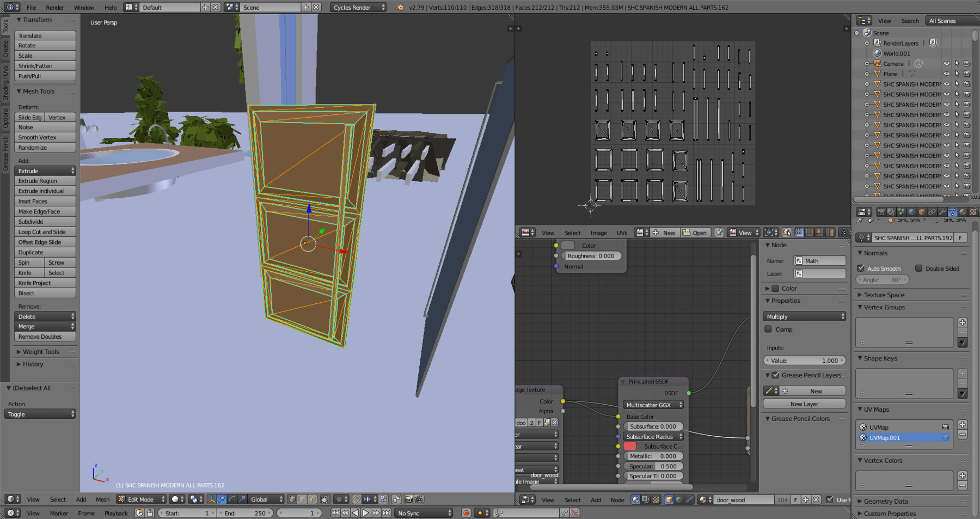Click the record auto-keyframe icon

point(466,513)
